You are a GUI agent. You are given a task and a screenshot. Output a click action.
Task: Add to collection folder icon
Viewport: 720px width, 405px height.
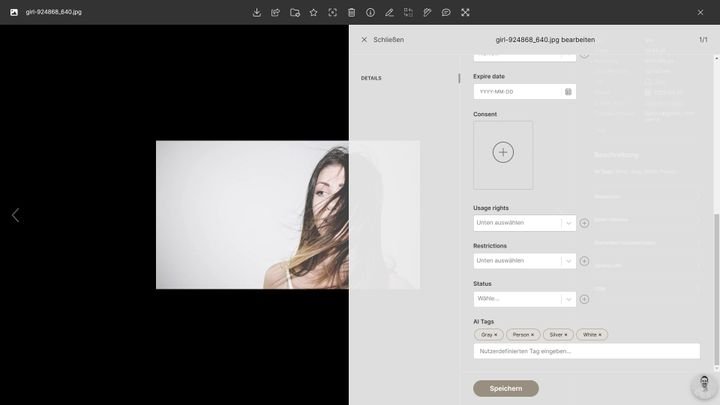click(295, 12)
